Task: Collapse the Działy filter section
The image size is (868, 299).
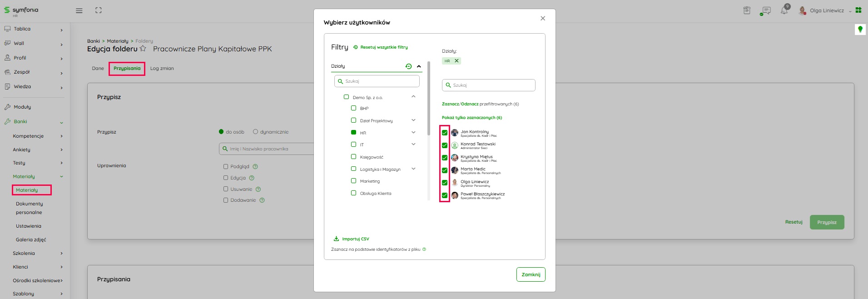Action: (419, 66)
